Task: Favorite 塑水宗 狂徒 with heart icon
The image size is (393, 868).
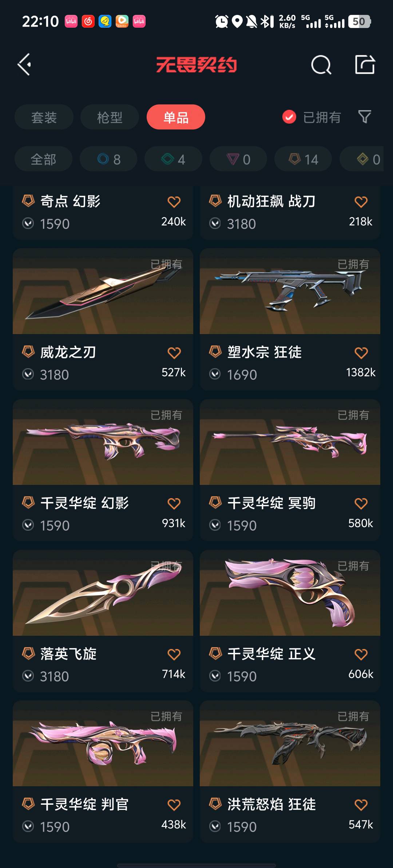Action: point(361,353)
